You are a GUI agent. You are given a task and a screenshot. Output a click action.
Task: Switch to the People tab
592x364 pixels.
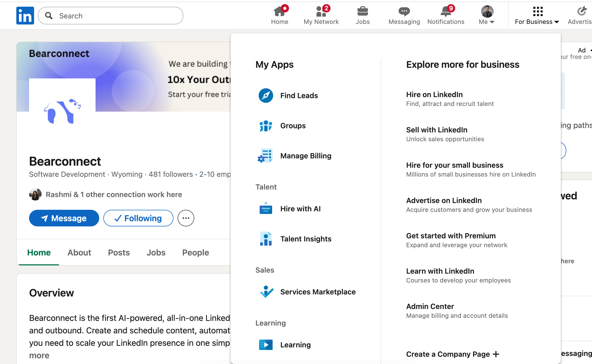196,252
